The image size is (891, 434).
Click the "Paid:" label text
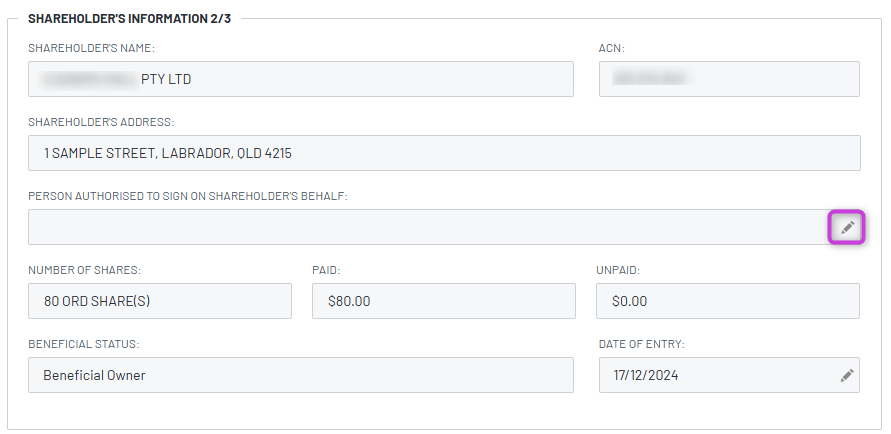(327, 270)
